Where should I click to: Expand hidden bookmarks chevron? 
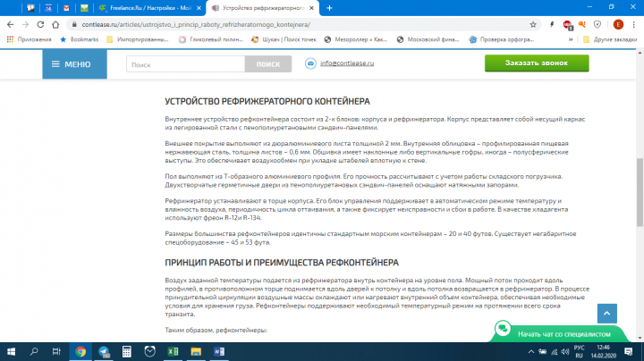pos(571,39)
